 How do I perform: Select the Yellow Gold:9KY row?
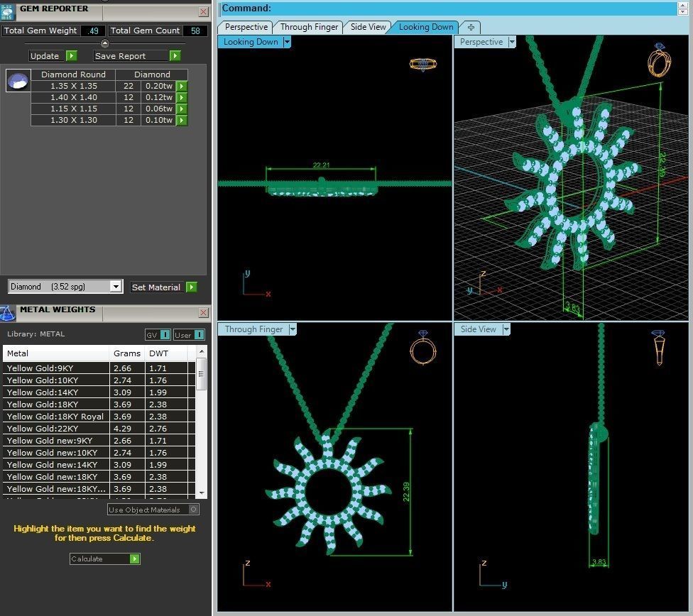pos(99,368)
